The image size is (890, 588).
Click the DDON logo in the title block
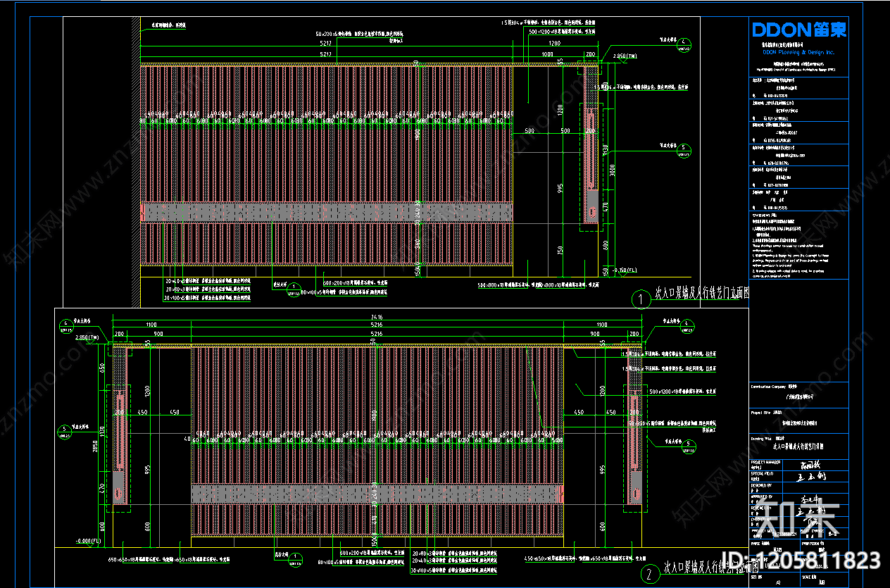[798, 30]
